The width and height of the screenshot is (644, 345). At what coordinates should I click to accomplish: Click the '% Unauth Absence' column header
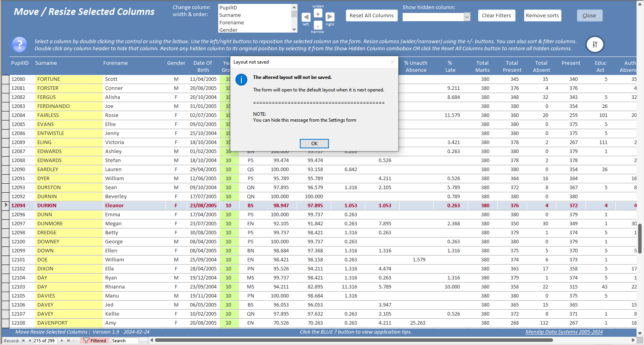coord(416,67)
